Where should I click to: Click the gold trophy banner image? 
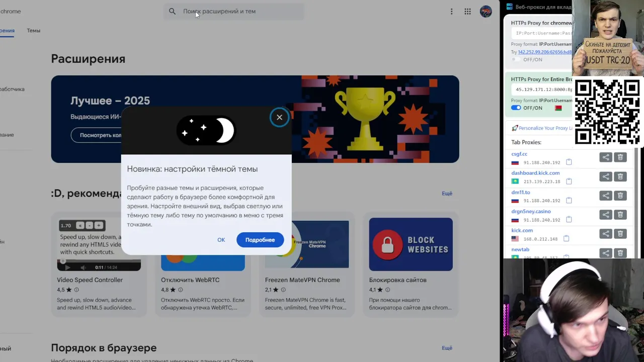(365, 119)
